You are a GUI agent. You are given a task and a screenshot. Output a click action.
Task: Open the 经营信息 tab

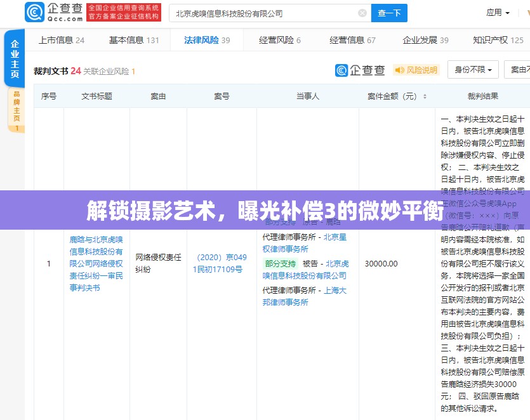click(x=352, y=40)
